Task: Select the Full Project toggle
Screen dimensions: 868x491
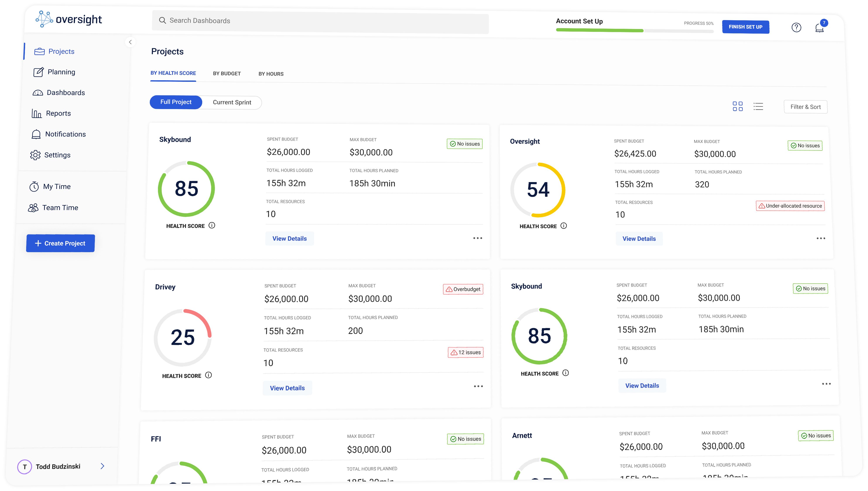Action: pyautogui.click(x=176, y=102)
